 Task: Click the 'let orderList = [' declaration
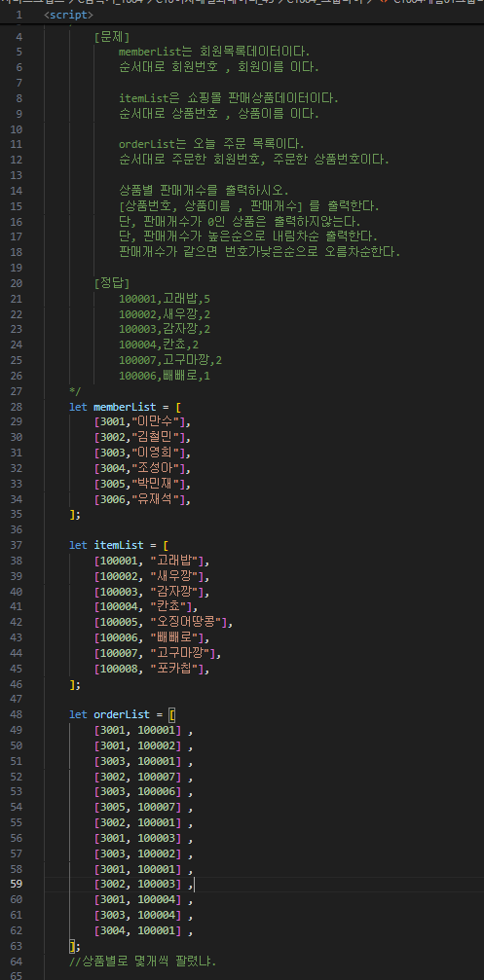[x=123, y=714]
